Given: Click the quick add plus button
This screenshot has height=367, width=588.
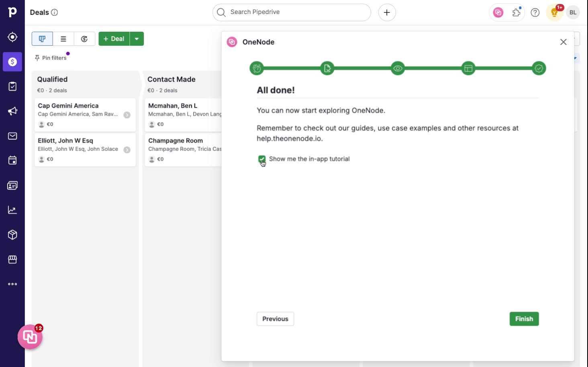Looking at the screenshot, I should (x=387, y=12).
